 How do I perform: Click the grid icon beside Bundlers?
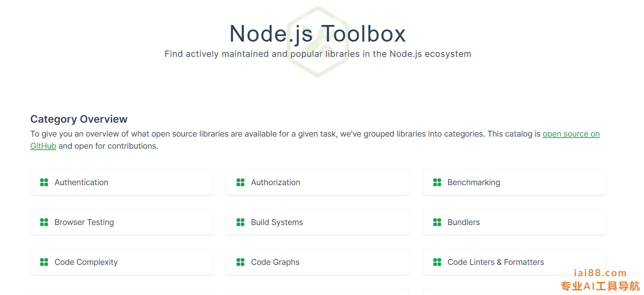tap(437, 222)
